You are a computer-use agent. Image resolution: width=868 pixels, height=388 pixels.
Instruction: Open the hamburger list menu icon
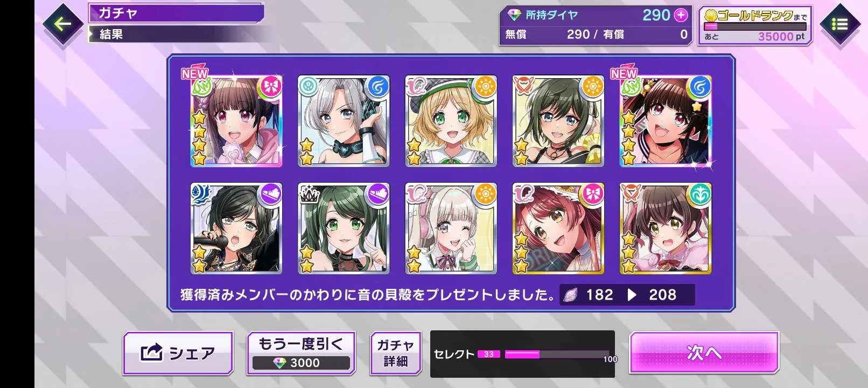[839, 24]
